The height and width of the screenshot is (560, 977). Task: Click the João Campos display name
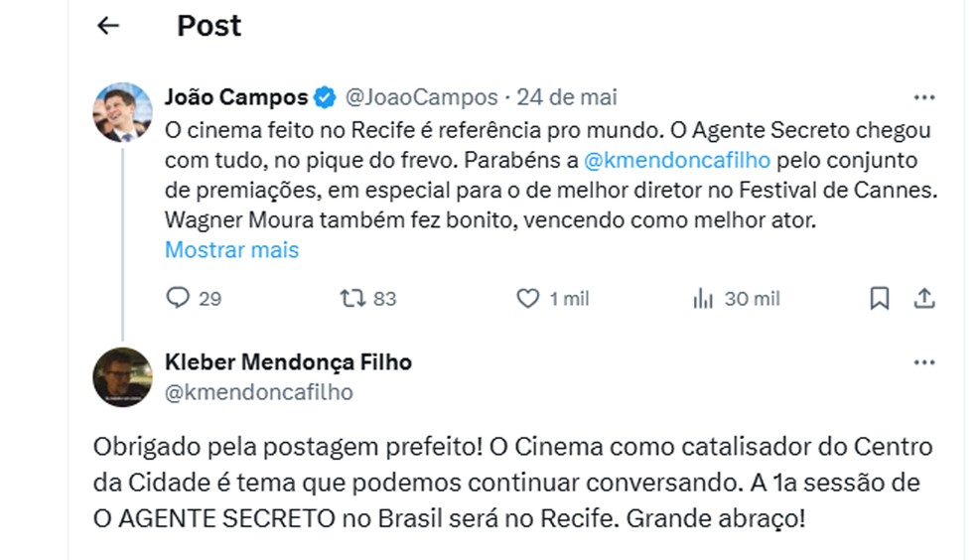236,97
